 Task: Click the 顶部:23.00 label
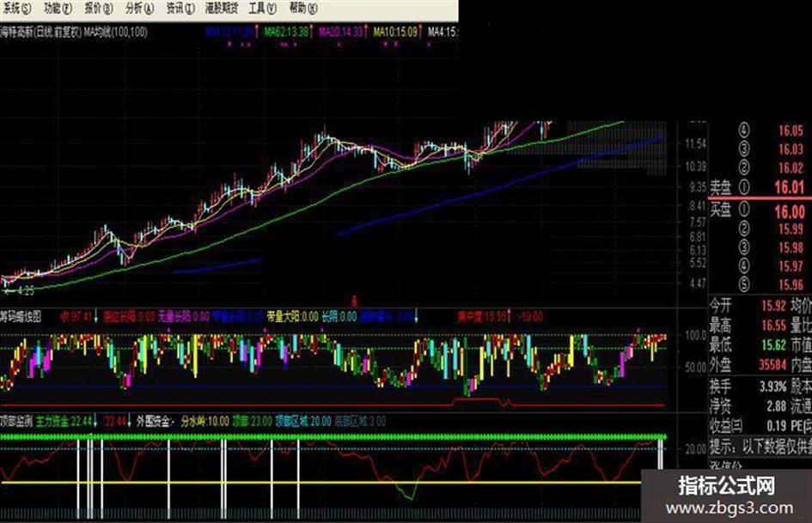(x=252, y=422)
